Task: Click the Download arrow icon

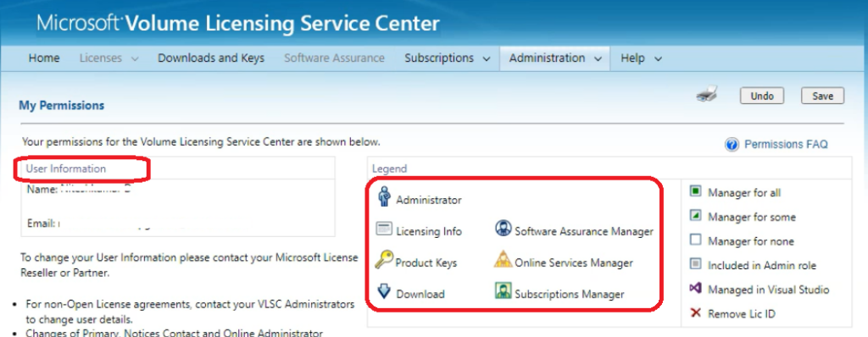Action: 384,291
